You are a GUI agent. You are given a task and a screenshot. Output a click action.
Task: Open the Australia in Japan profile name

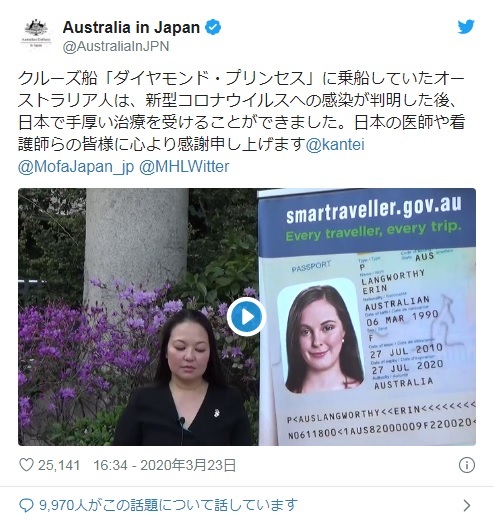[131, 27]
